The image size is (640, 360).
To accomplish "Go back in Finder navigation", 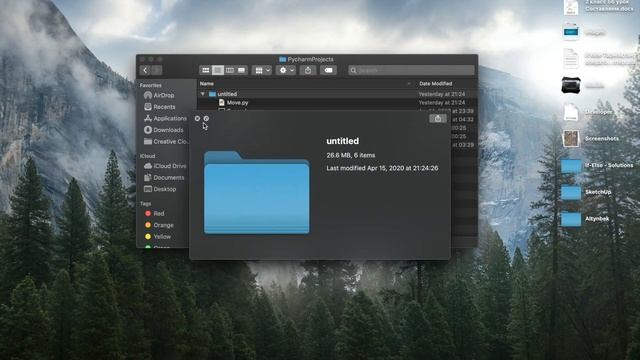I will pos(145,71).
